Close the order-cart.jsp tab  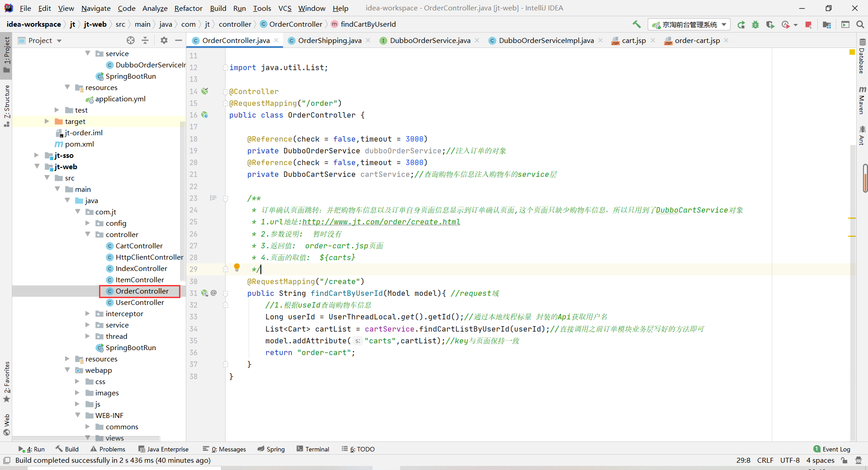point(726,40)
